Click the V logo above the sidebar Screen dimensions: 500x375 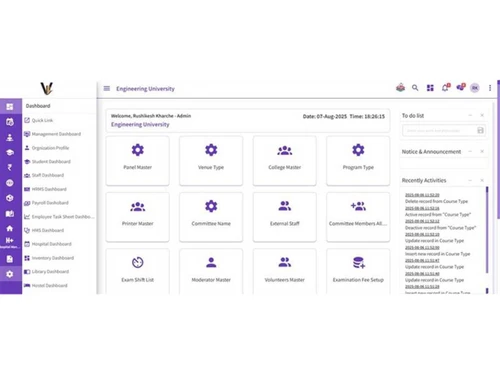click(x=47, y=89)
